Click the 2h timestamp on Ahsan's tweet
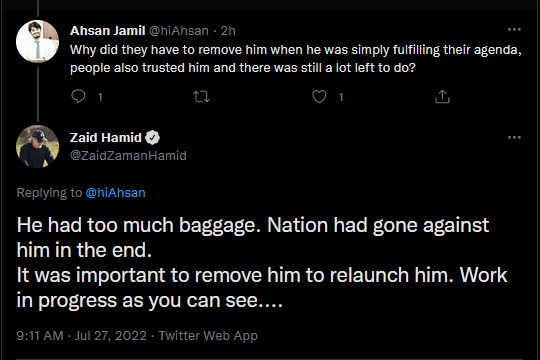The height and width of the screenshot is (360, 540). pyautogui.click(x=228, y=31)
